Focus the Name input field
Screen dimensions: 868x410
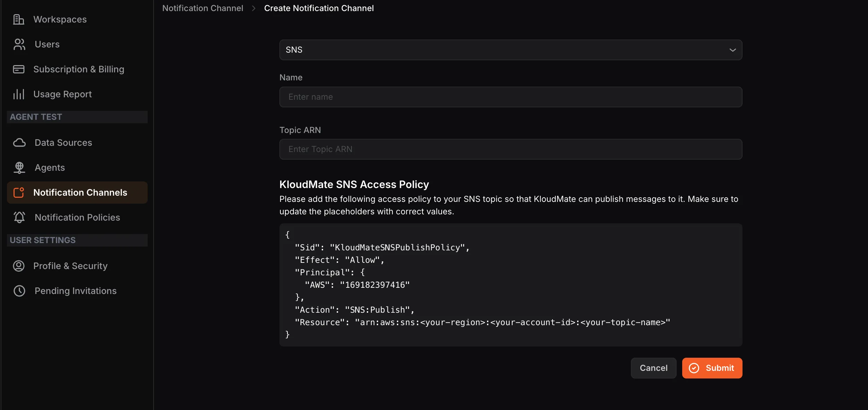[x=511, y=97]
